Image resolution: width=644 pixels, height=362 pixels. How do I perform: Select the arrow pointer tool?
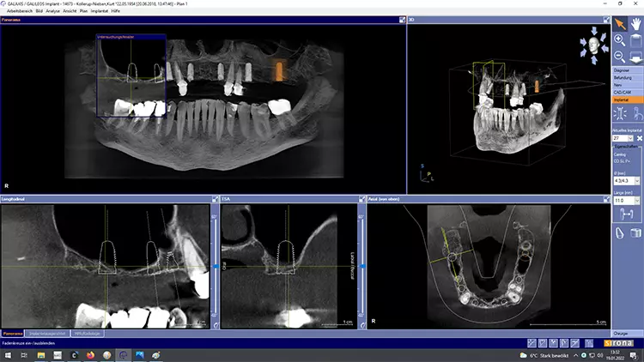coord(620,25)
